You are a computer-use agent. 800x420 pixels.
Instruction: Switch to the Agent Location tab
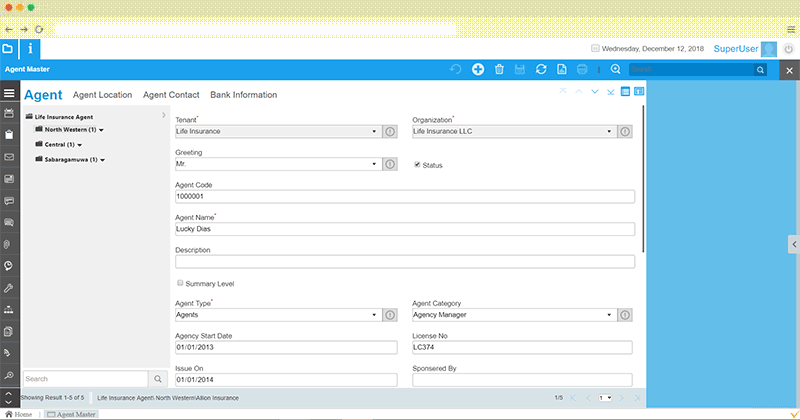[102, 95]
